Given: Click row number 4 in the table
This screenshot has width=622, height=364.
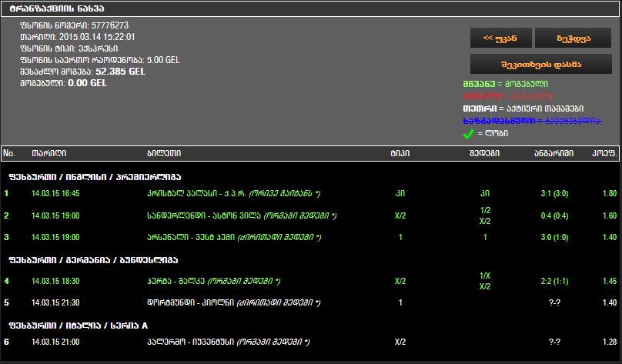Looking at the screenshot, I should 6,281.
